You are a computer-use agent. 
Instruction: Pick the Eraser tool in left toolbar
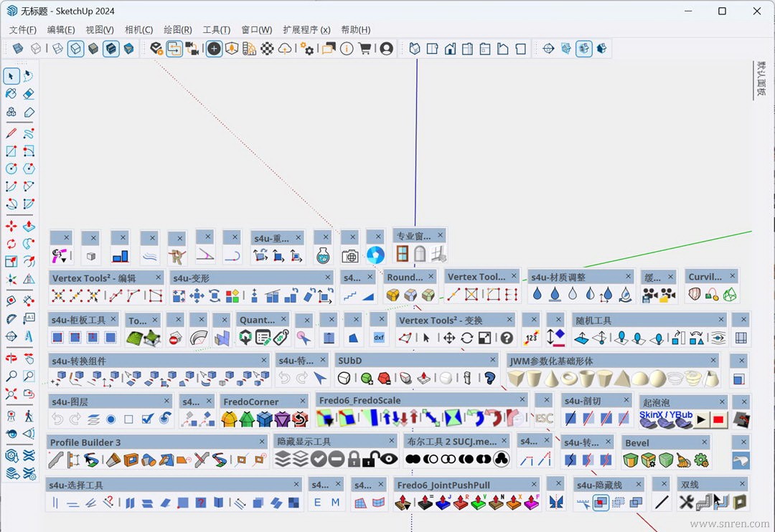point(29,94)
